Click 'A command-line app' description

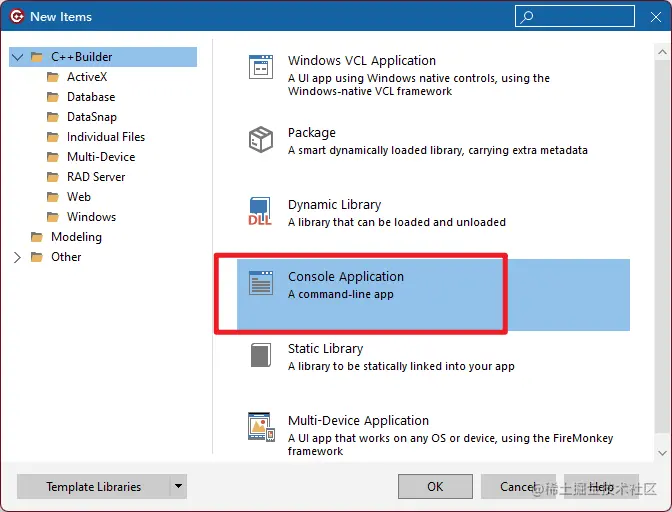(x=341, y=294)
